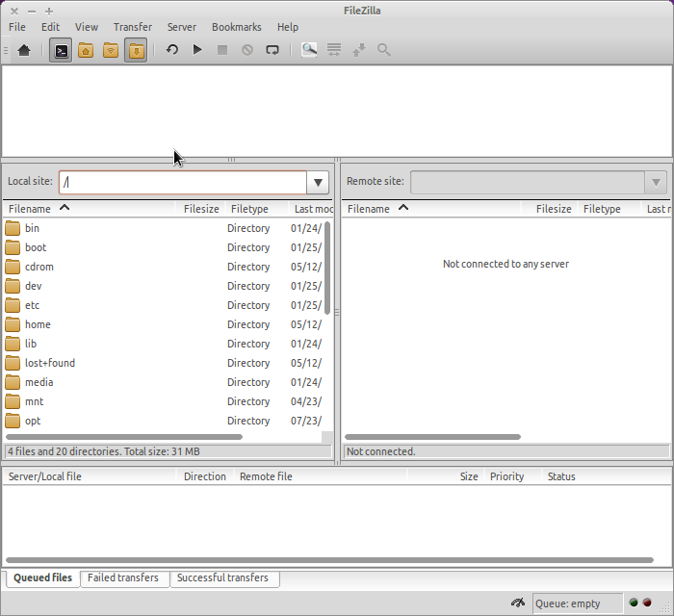Select the cdrom folder icon

tap(13, 267)
